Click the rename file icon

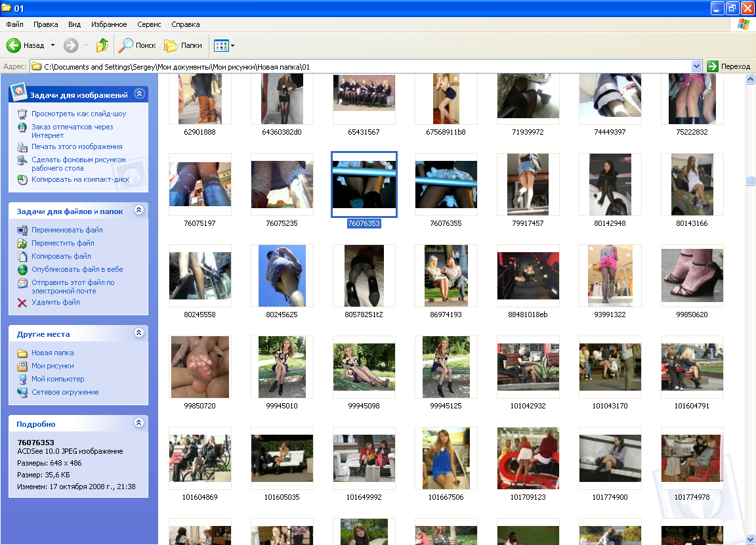(22, 230)
